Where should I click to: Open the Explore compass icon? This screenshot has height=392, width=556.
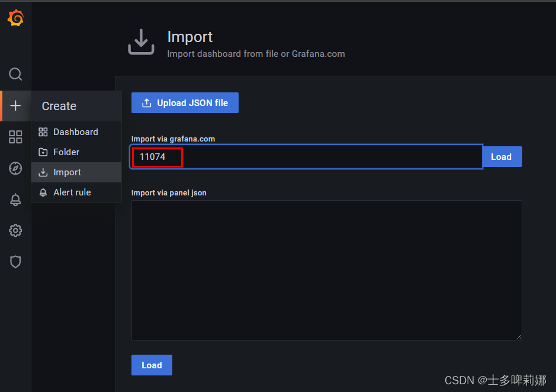(x=15, y=168)
